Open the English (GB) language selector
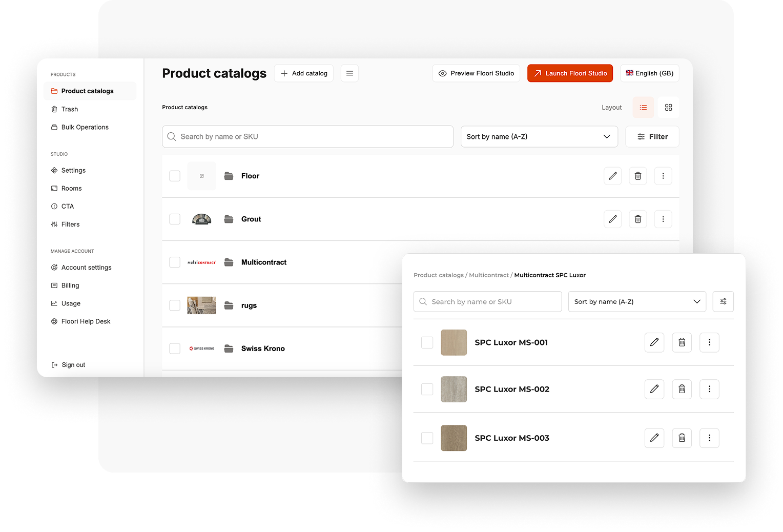The image size is (783, 532). click(x=649, y=73)
